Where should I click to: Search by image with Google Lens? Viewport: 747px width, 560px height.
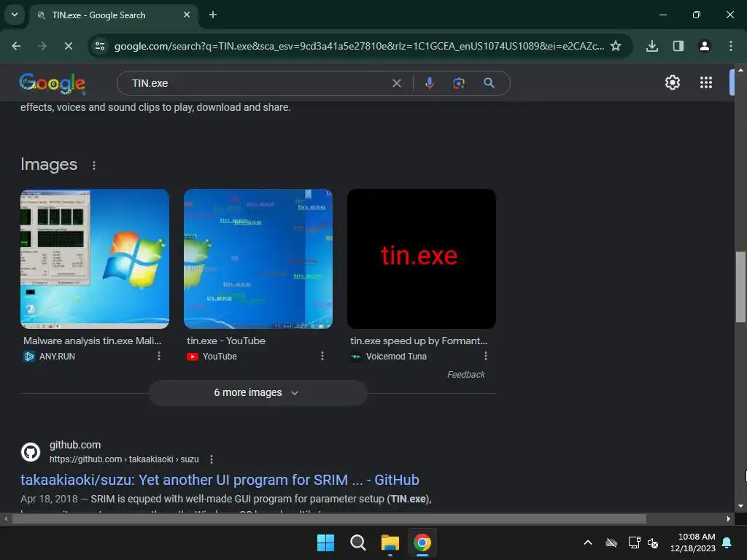459,83
